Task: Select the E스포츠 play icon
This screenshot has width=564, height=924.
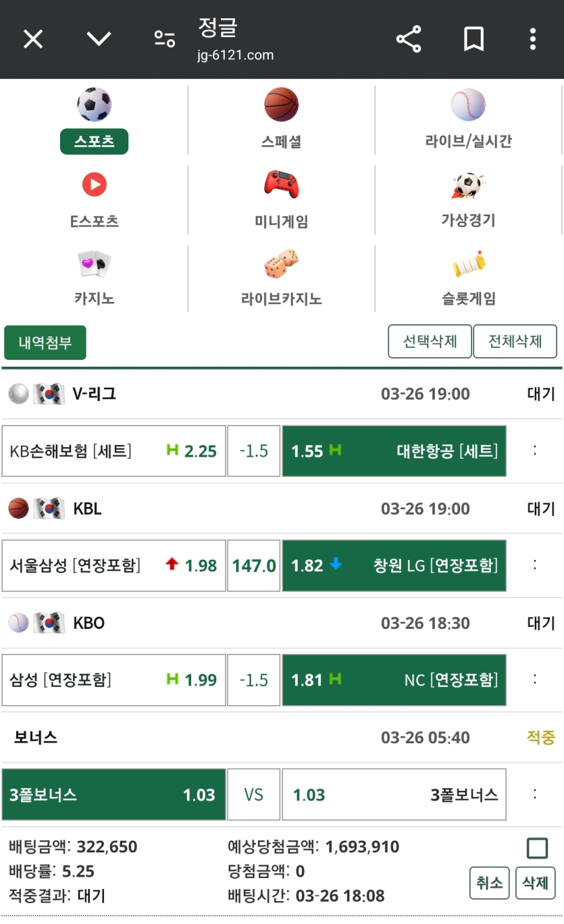Action: (x=95, y=184)
